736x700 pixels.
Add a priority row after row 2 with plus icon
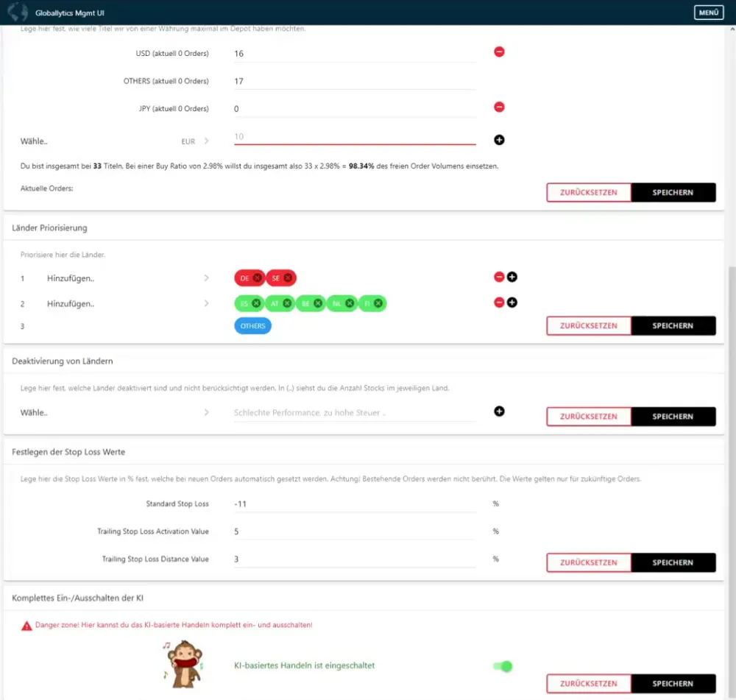[512, 303]
